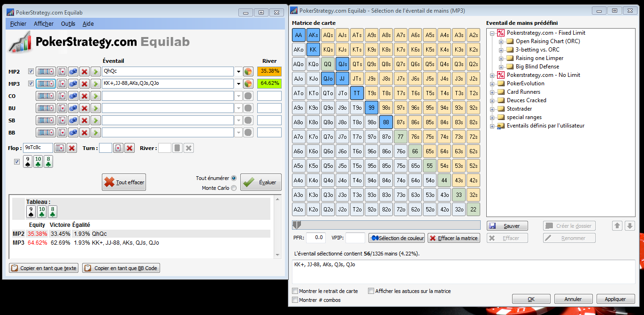The height and width of the screenshot is (315, 644).
Task: Click the green arrow icon in BB row
Action: click(95, 132)
